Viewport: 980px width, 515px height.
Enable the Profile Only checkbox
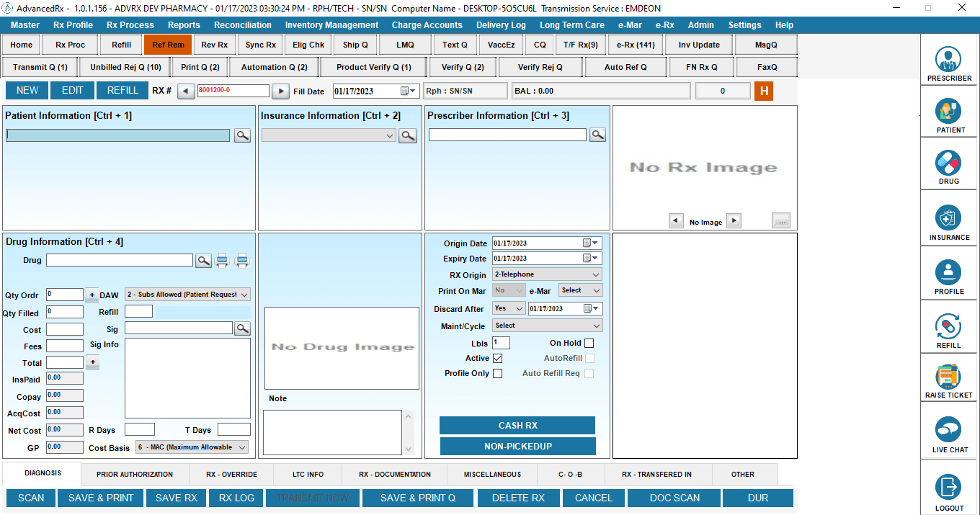[x=497, y=374]
